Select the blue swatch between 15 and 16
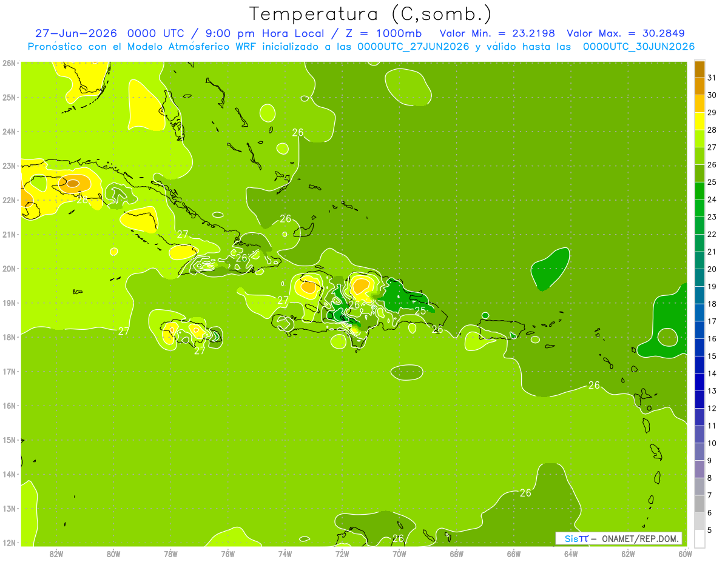This screenshot has width=728, height=562. click(x=699, y=347)
